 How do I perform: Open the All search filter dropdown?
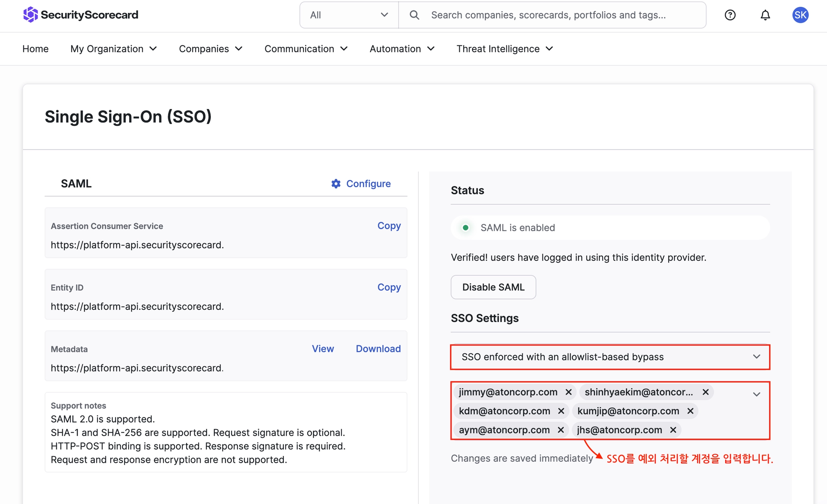[349, 15]
